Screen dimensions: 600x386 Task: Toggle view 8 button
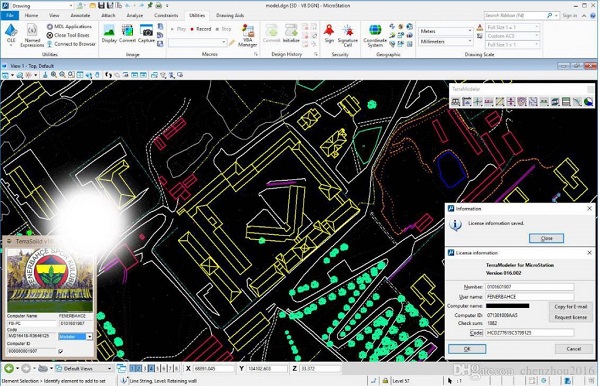tap(176, 368)
